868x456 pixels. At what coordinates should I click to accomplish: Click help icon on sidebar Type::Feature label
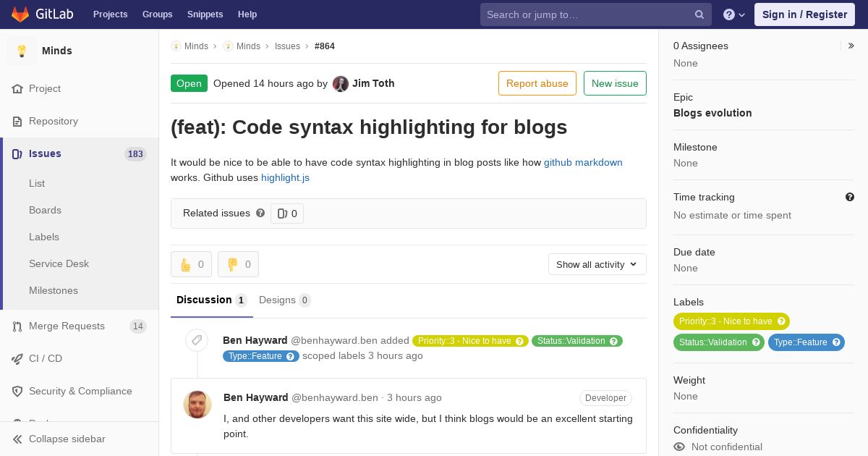836,342
